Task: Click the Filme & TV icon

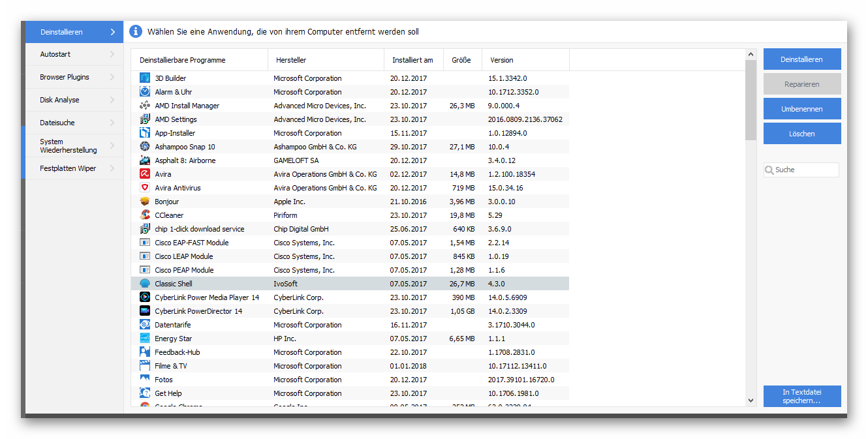Action: (x=145, y=366)
